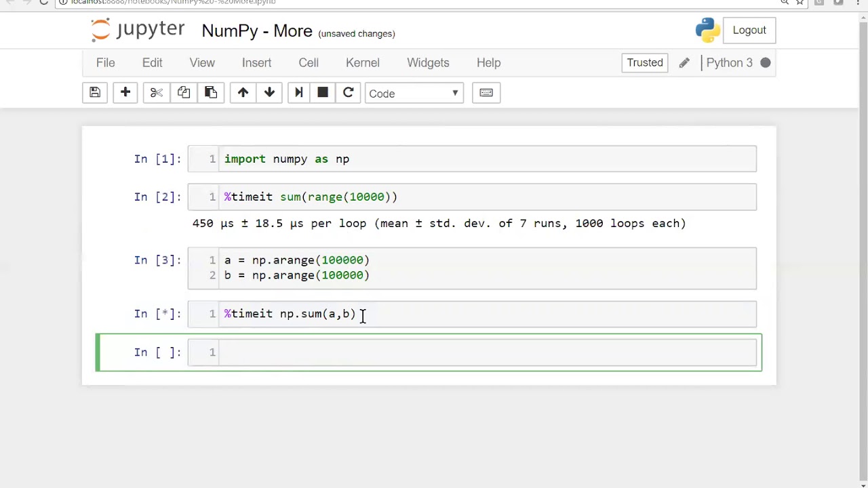Copy selected cells using the toolbar icon
868x488 pixels.
[x=184, y=93]
